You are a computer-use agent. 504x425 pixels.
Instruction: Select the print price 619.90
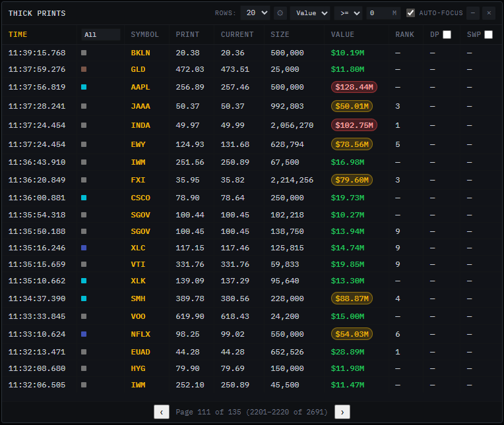click(x=190, y=316)
